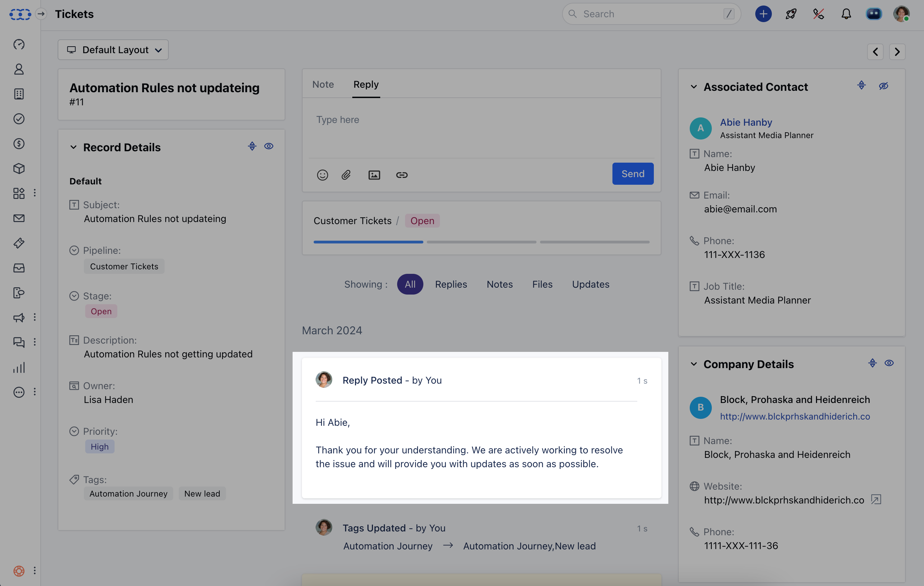Open the blckprhskandhiderich.co link under company name
This screenshot has width=924, height=586.
tap(795, 416)
